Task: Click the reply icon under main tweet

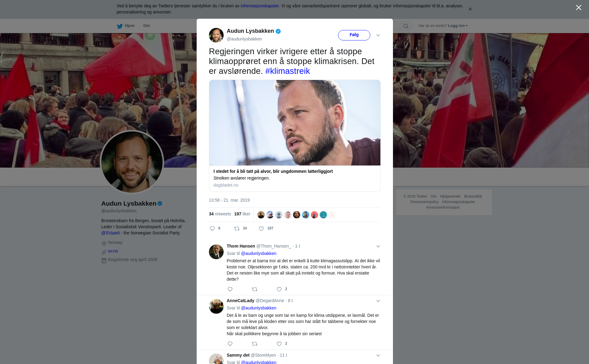Action: point(212,229)
